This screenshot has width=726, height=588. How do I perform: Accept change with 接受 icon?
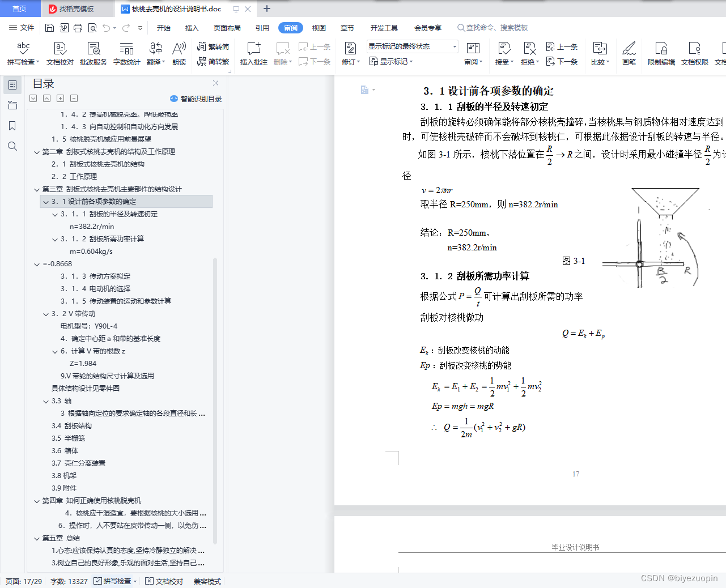click(x=504, y=49)
